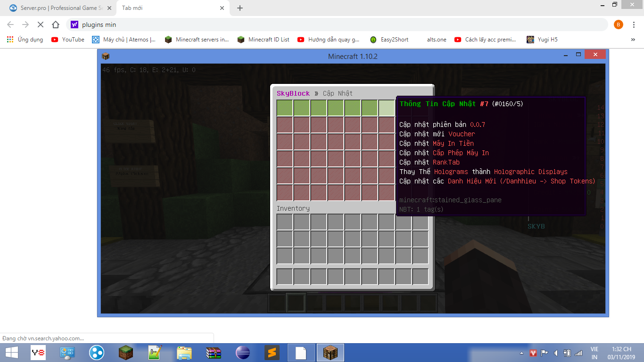Open the taskbar clock showing 1:32 CH
The height and width of the screenshot is (362, 644).
tap(621, 353)
